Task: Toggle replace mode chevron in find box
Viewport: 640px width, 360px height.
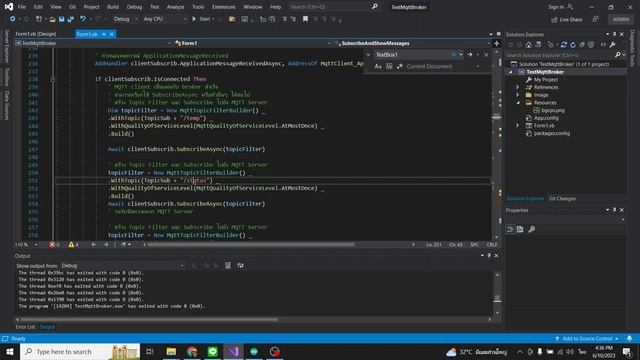Action: 368,54
